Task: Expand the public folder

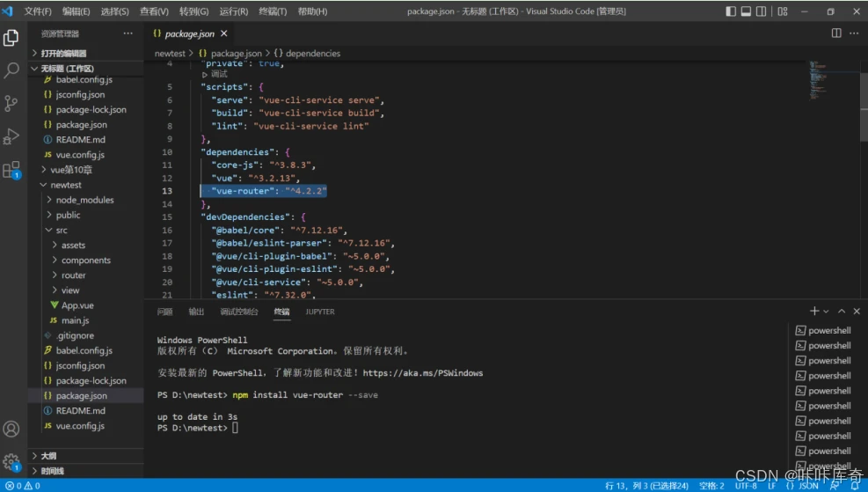Action: [86, 215]
